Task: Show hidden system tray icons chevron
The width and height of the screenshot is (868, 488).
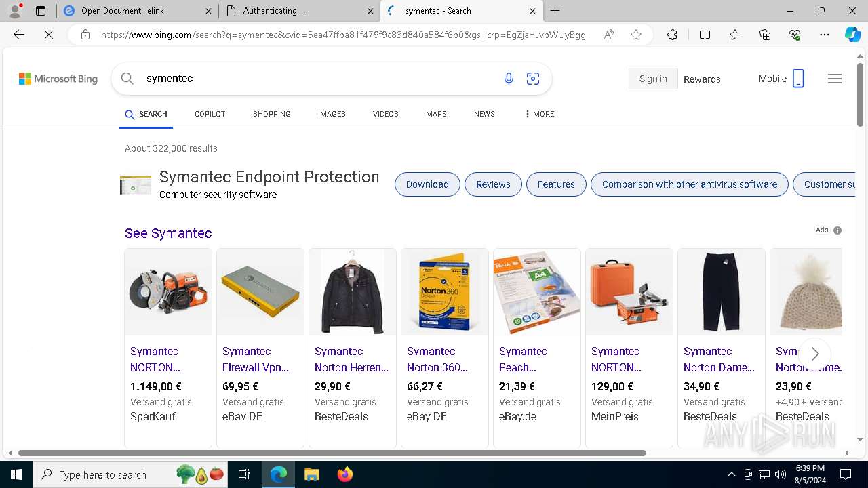Action: [x=731, y=474]
